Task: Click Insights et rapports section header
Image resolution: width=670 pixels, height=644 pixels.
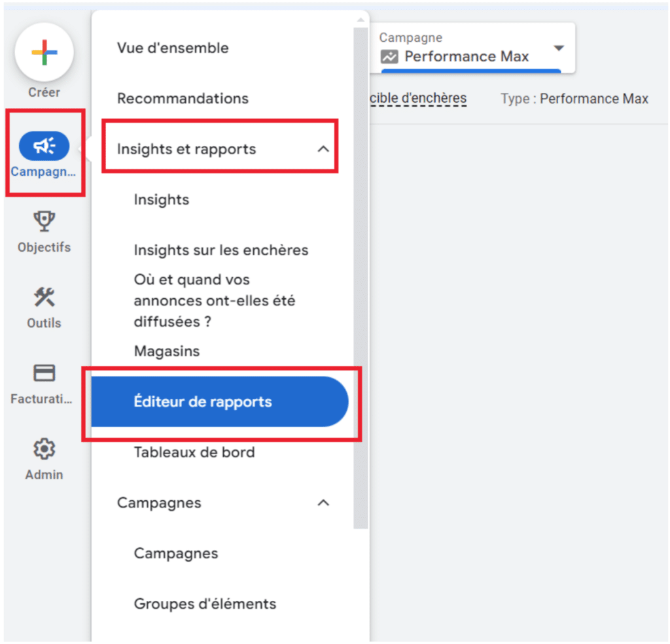Action: (x=186, y=149)
